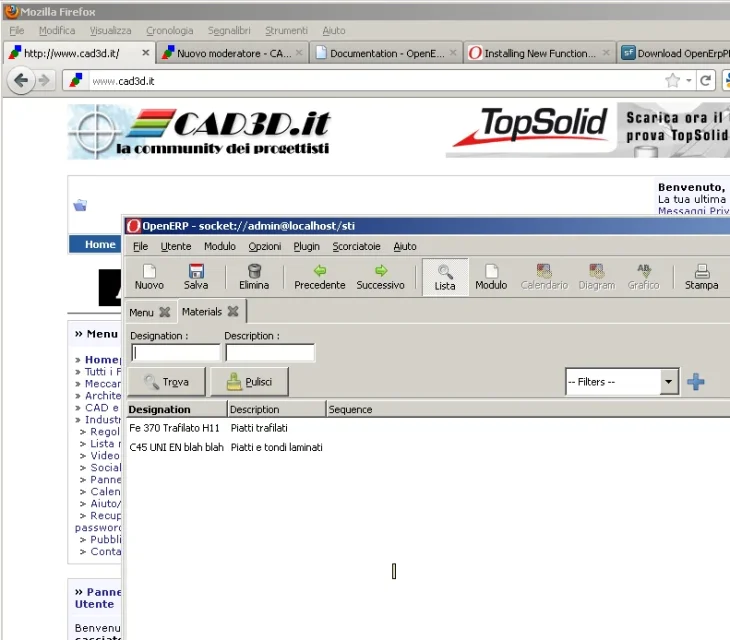Screen dimensions: 730x640
Task: Switch to the Menu tab in OpenERP
Action: pos(142,312)
